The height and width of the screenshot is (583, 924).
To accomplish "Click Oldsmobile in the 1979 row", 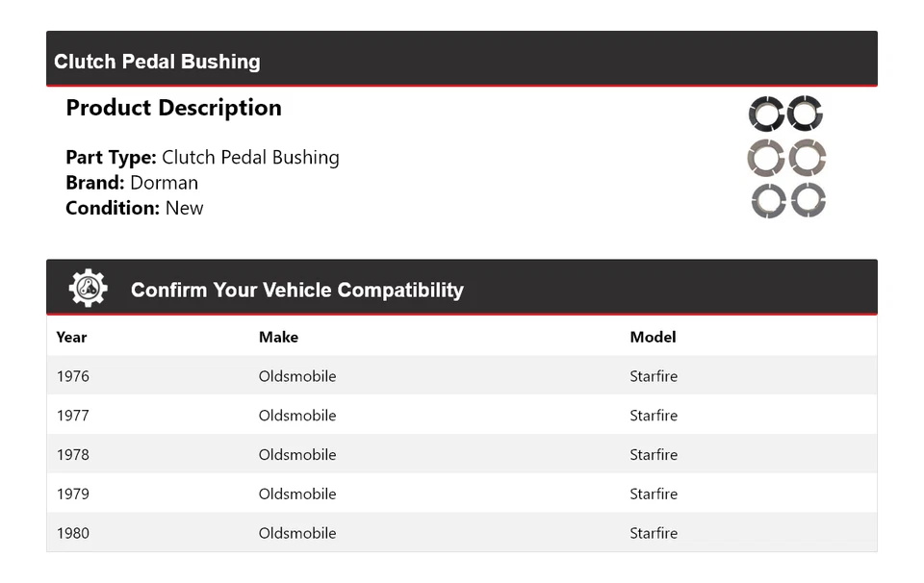I will click(297, 494).
